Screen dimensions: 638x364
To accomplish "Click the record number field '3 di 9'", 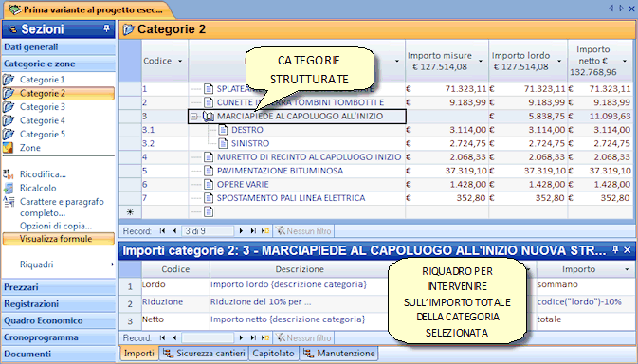I will click(208, 231).
